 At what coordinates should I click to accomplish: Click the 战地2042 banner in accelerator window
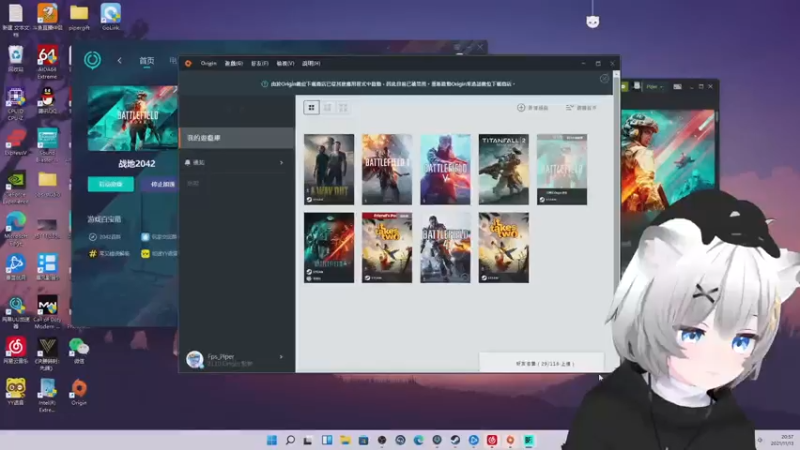[133, 118]
